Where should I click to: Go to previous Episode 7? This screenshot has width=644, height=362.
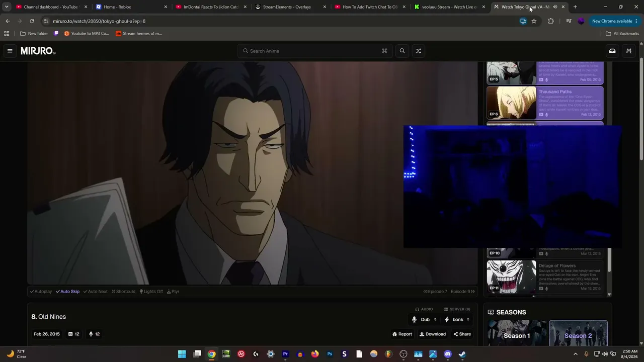click(x=435, y=292)
